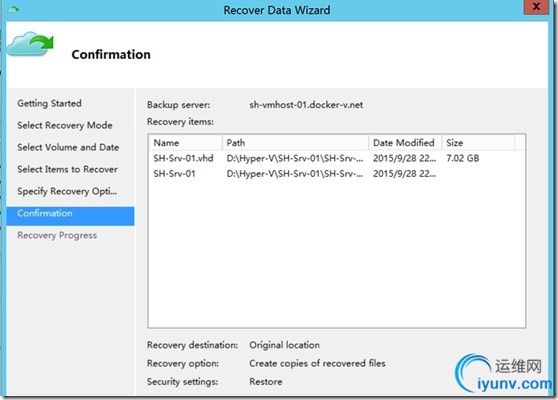
Task: Open the Select Items to Recover step
Action: [67, 169]
